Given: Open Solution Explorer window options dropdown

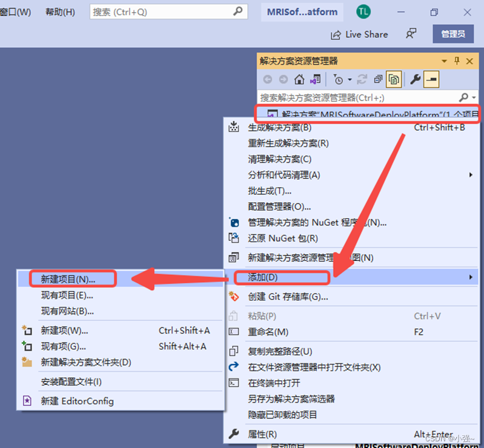Looking at the screenshot, I should [x=444, y=61].
